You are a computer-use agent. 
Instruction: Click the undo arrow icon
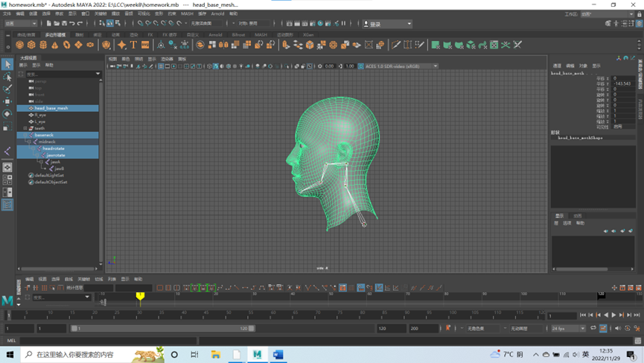tap(72, 23)
